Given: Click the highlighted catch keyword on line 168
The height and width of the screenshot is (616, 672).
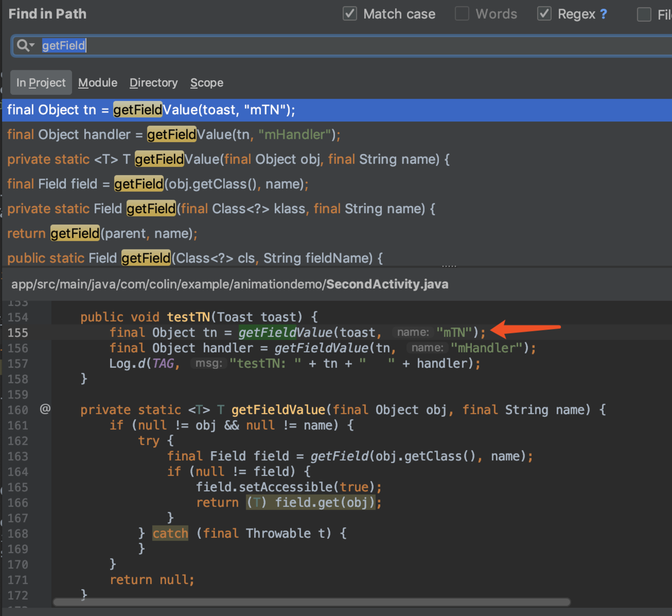Looking at the screenshot, I should tap(170, 534).
